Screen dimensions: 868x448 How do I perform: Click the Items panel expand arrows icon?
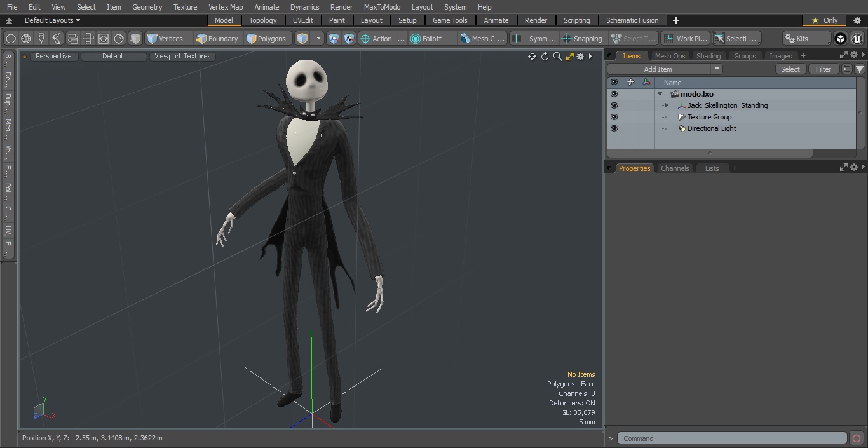pyautogui.click(x=844, y=55)
